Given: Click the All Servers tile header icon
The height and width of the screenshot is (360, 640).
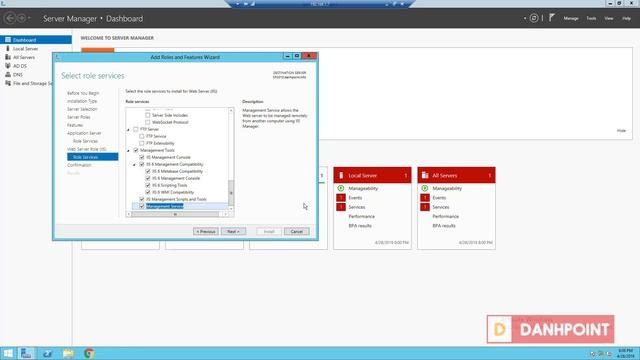Looking at the screenshot, I should click(x=425, y=175).
